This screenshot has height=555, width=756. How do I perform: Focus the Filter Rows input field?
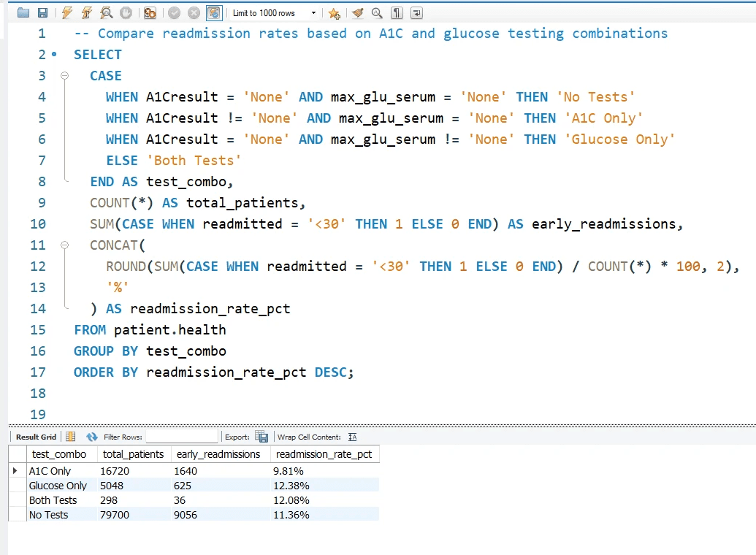182,437
